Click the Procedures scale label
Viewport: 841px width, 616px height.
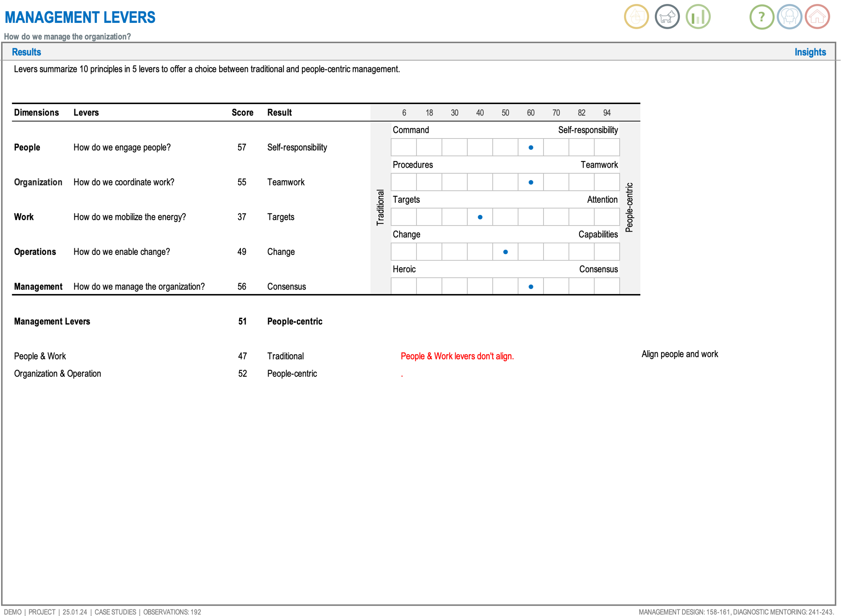(x=413, y=165)
